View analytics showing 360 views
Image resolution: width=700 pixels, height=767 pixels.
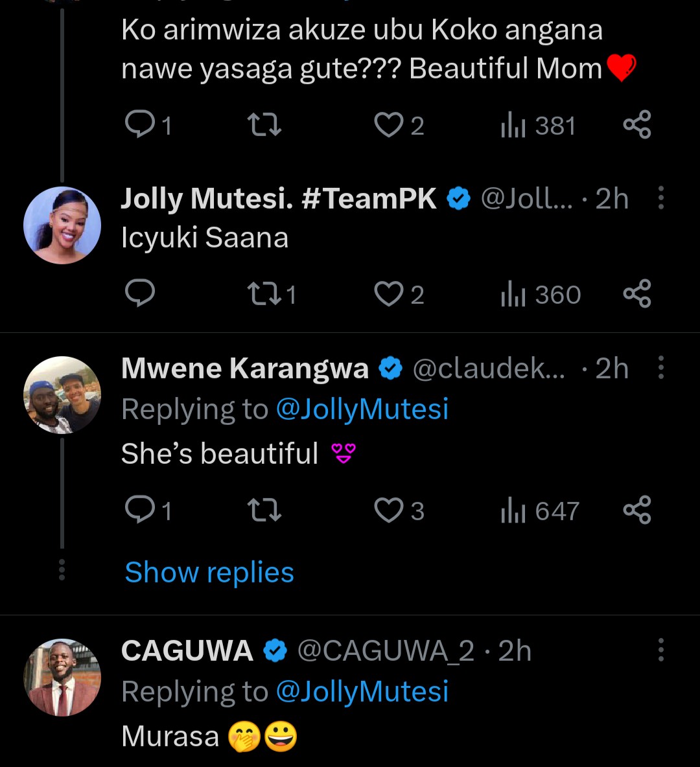pyautogui.click(x=541, y=295)
